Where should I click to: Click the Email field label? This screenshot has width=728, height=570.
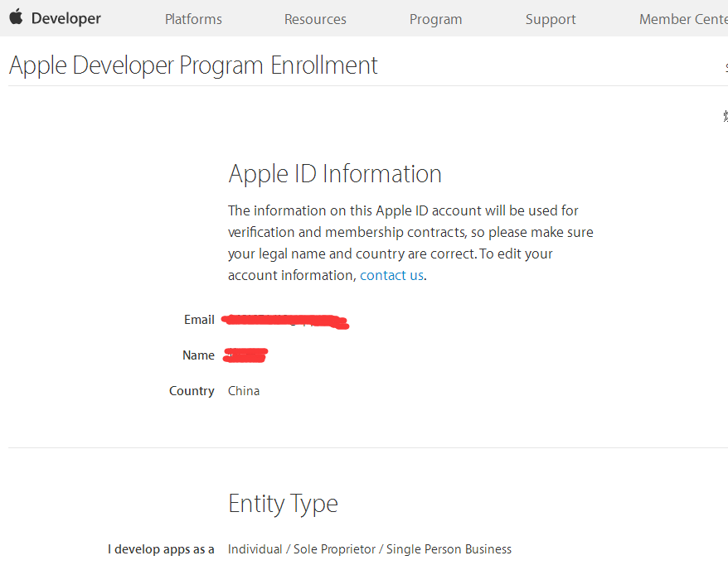point(199,320)
